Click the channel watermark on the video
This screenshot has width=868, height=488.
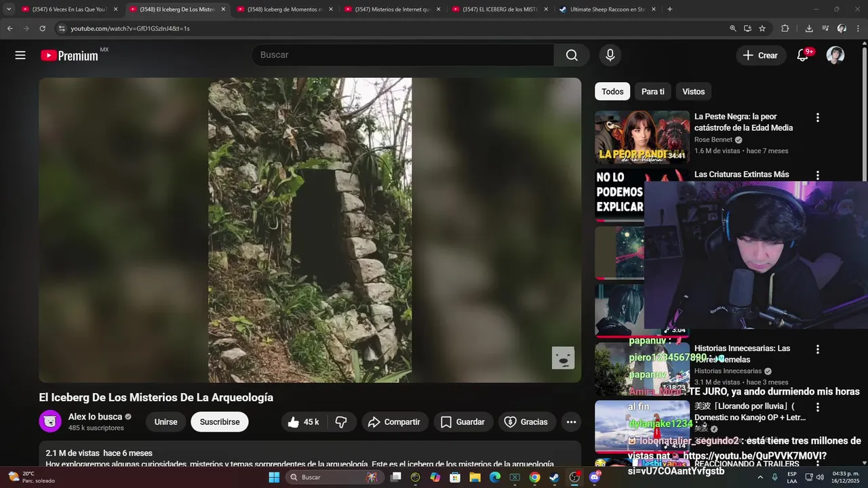tap(563, 358)
